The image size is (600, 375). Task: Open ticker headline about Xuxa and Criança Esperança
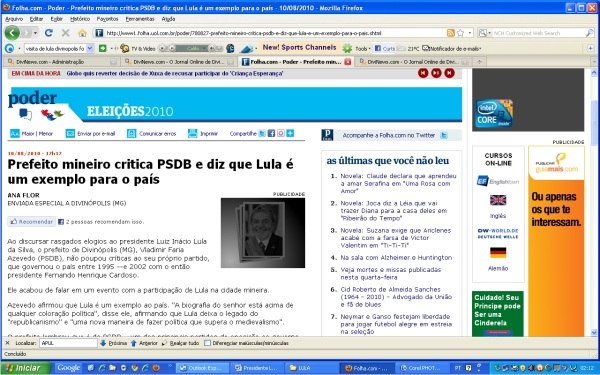point(174,73)
